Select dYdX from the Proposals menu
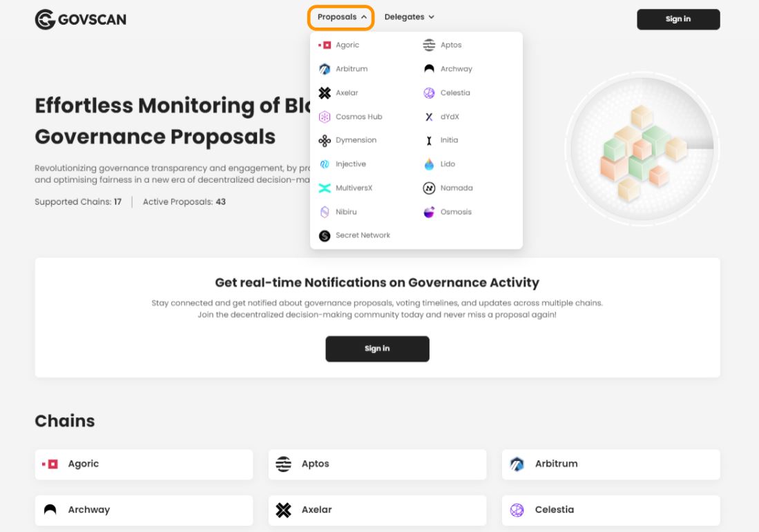759x532 pixels. 449,117
